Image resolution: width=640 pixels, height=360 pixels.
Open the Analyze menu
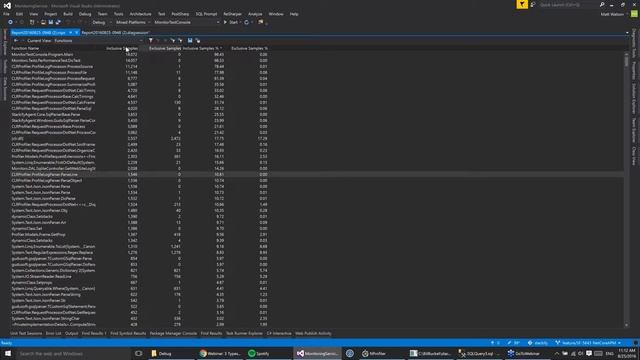255,14
